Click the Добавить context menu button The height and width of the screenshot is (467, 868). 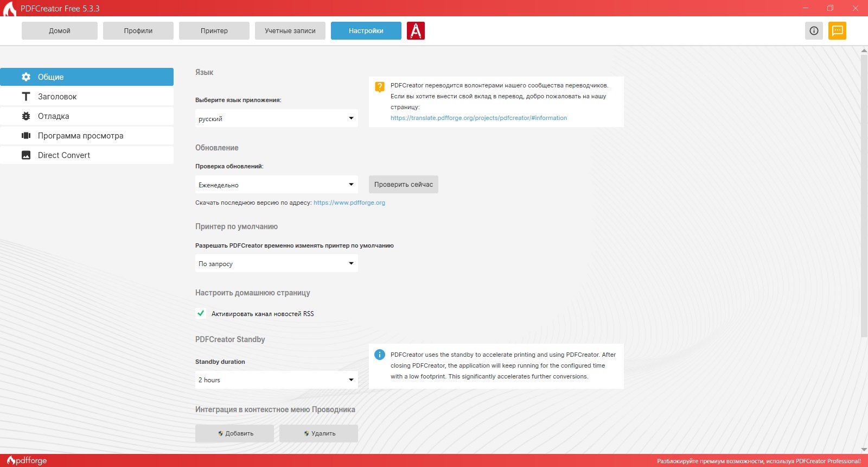click(234, 433)
